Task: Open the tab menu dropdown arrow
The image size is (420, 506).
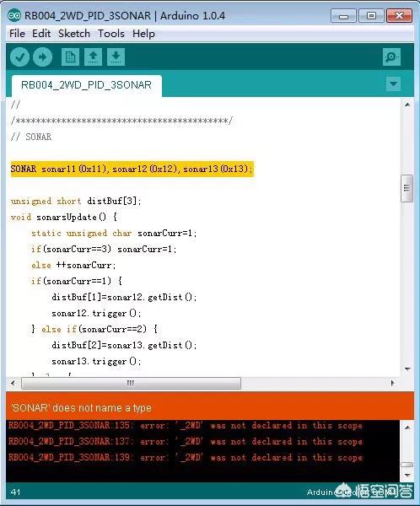Action: [x=393, y=84]
